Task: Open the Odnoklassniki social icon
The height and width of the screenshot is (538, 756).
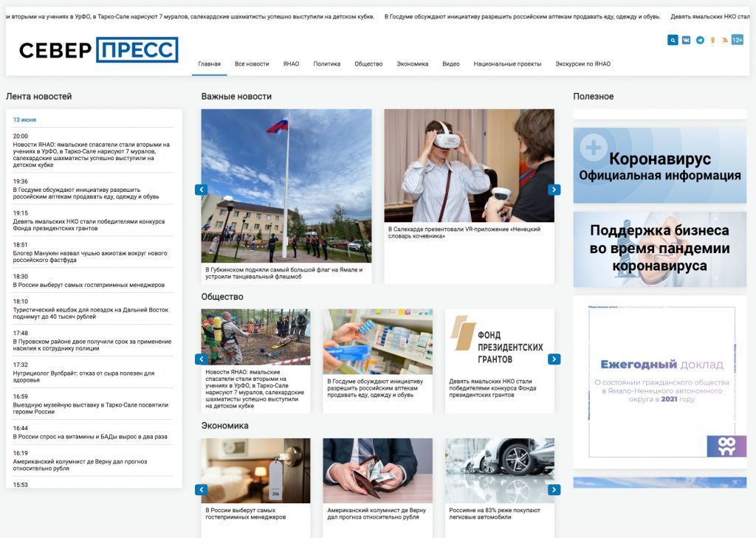Action: click(712, 40)
